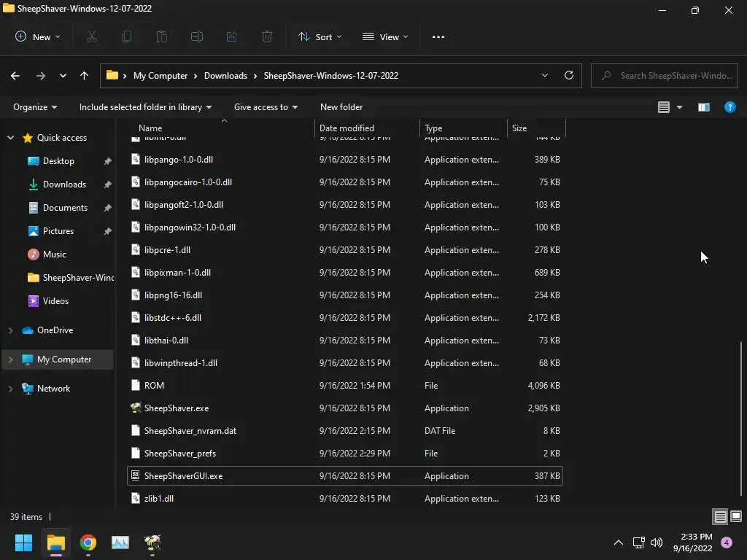The width and height of the screenshot is (747, 560).
Task: Refresh the current folder view
Action: click(x=569, y=75)
